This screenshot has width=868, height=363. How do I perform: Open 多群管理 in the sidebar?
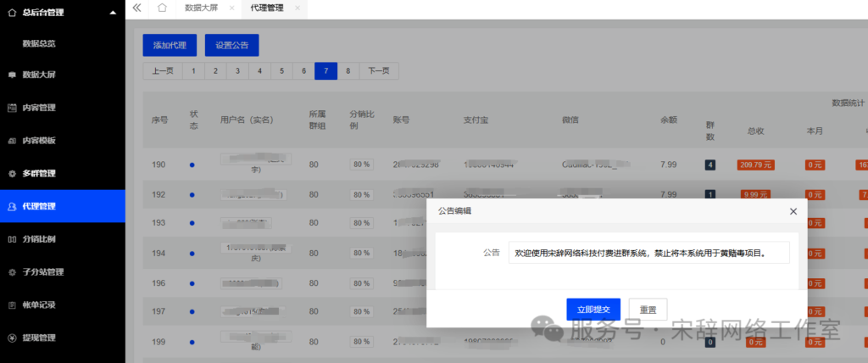click(x=63, y=174)
